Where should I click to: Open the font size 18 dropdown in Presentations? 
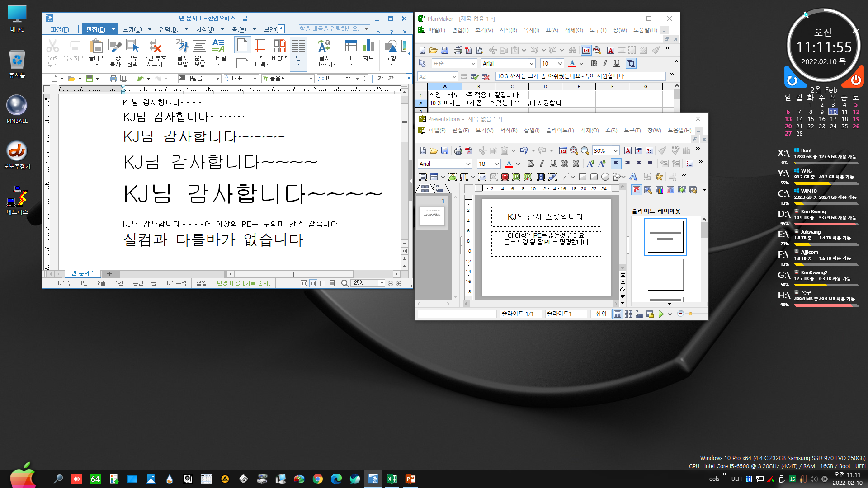click(x=496, y=164)
